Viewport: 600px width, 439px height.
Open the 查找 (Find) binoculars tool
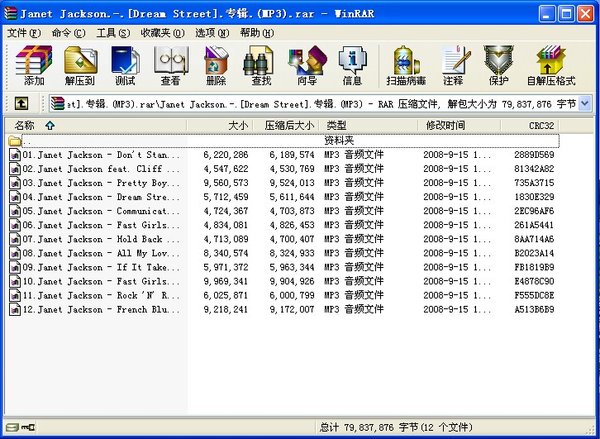coord(261,65)
